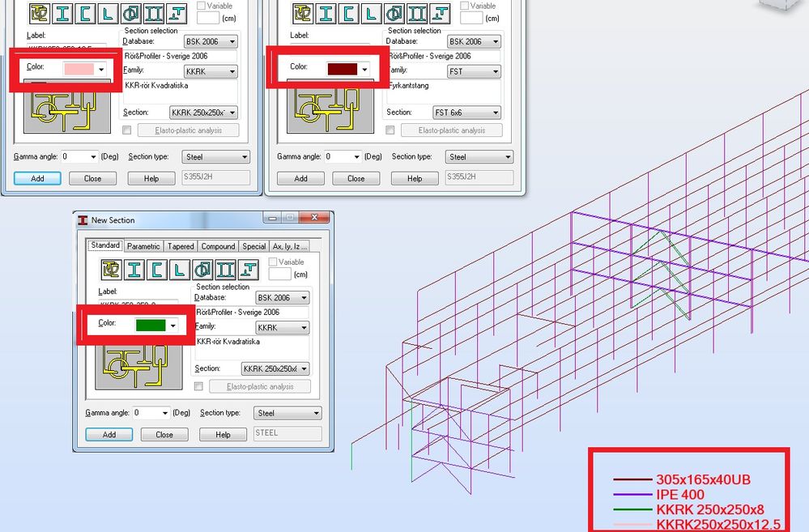Select the angle L-section icon in the green-color dialog
This screenshot has width=809, height=532.
click(x=179, y=270)
